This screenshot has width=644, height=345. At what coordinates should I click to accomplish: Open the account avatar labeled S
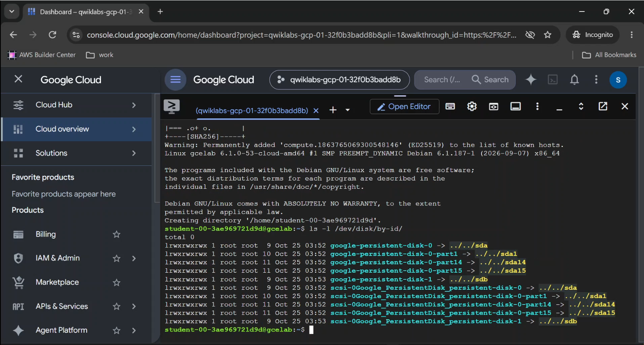click(x=618, y=80)
